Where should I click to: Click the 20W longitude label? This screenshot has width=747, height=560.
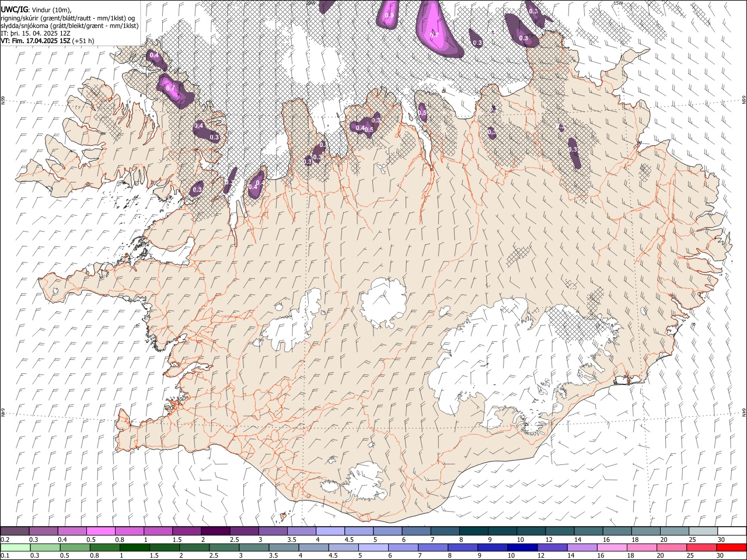point(310,3)
